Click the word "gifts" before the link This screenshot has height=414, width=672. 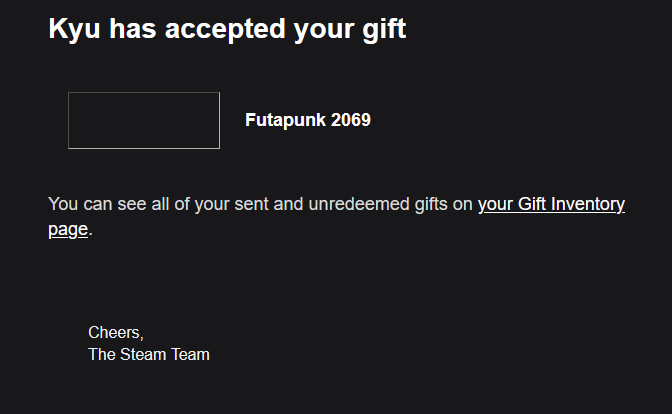(433, 205)
